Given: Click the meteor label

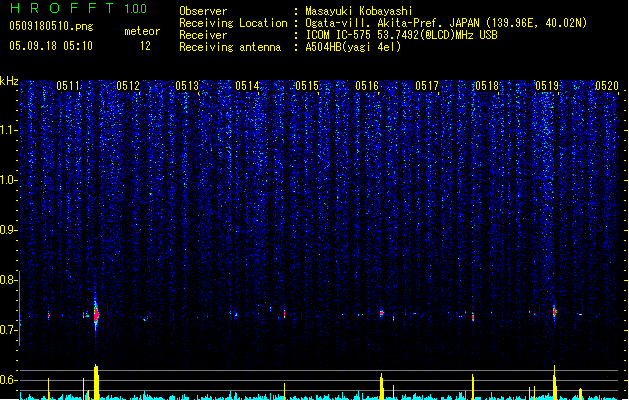Looking at the screenshot, I should [x=142, y=31].
